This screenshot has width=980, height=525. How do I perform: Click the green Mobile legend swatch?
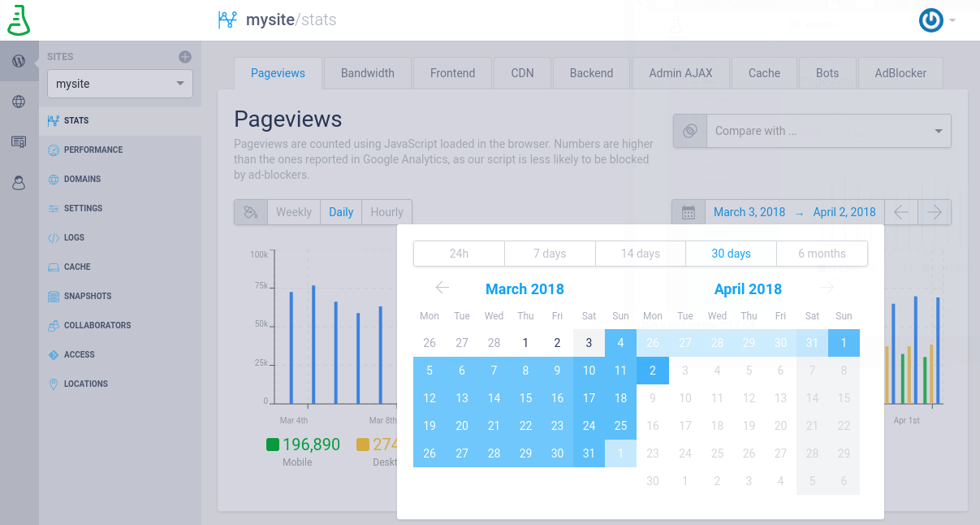274,445
